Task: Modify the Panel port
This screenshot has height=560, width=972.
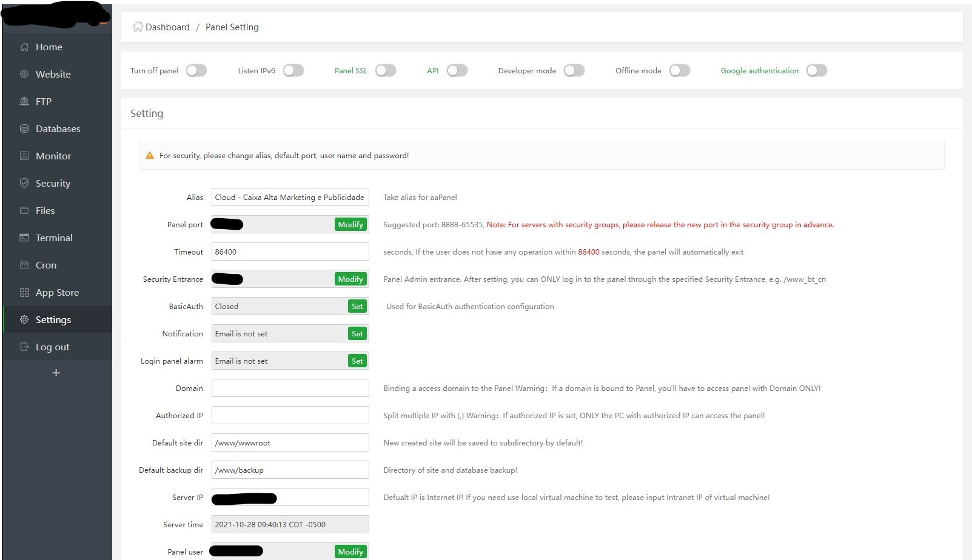Action: coord(350,224)
